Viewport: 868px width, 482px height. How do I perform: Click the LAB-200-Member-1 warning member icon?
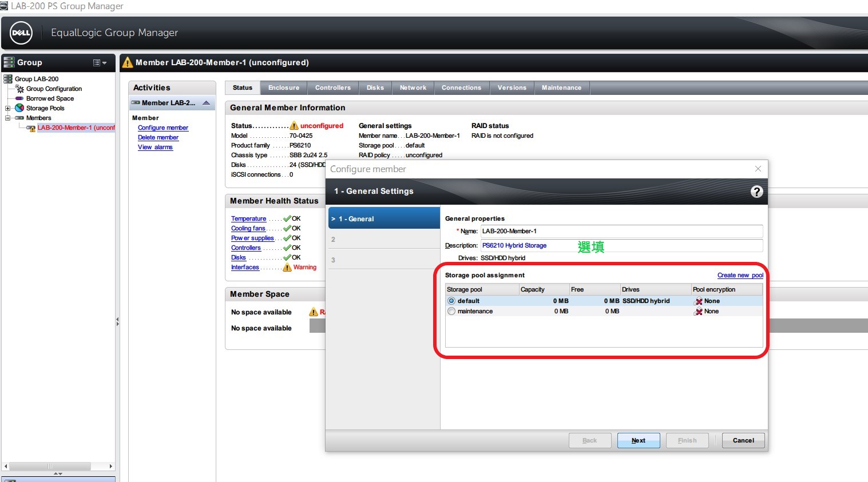(31, 128)
